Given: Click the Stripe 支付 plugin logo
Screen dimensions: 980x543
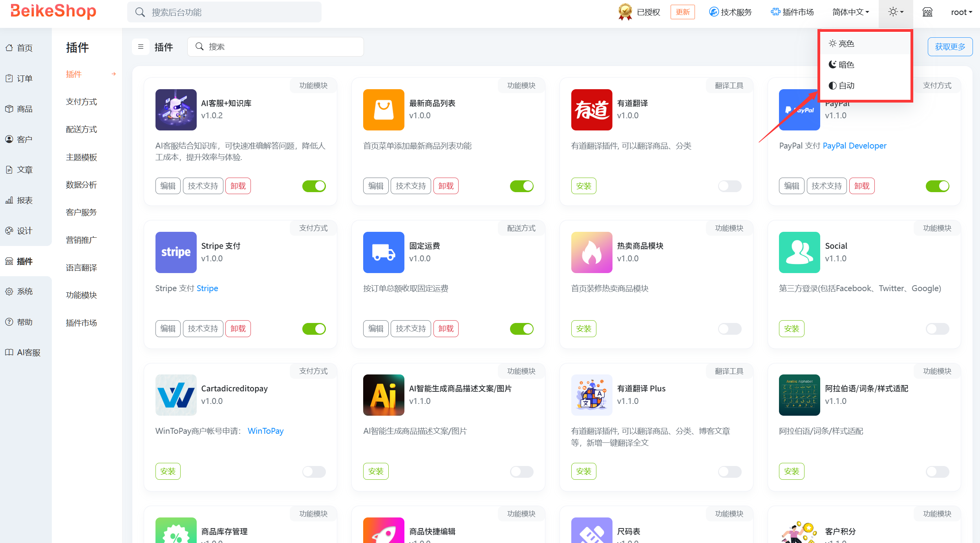Looking at the screenshot, I should [x=176, y=252].
